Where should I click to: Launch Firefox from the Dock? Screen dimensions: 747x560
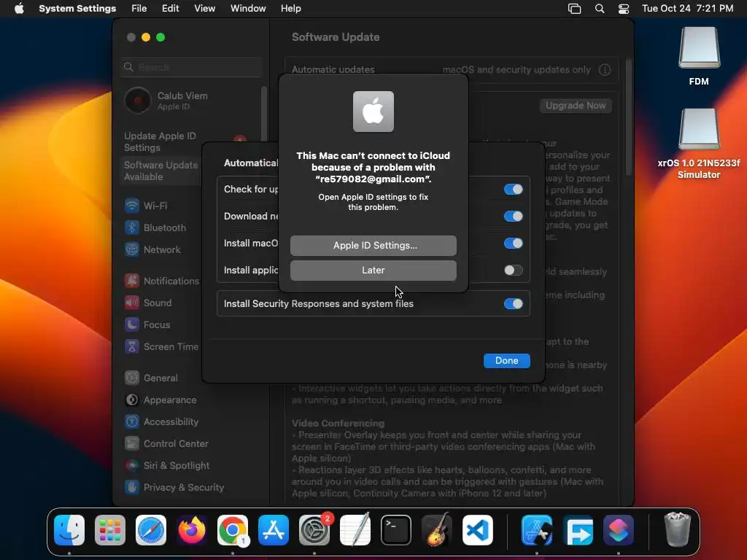192,530
